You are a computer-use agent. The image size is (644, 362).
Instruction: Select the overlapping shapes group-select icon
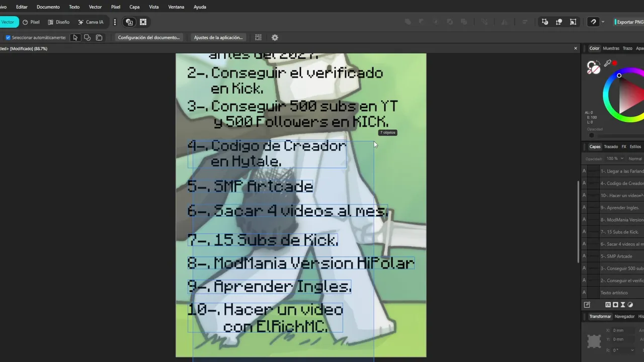point(87,38)
